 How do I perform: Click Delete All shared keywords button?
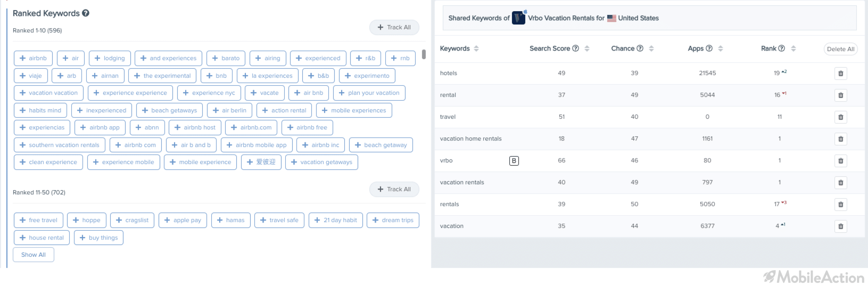(x=841, y=49)
